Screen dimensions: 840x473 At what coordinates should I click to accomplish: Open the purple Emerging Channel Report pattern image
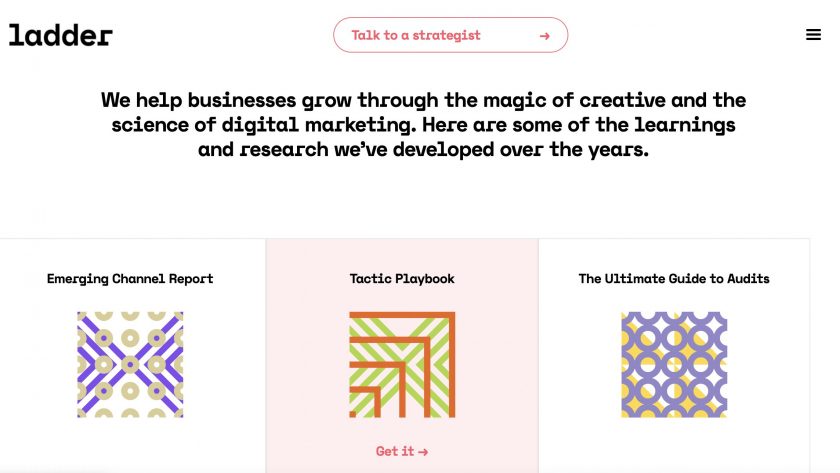[130, 364]
